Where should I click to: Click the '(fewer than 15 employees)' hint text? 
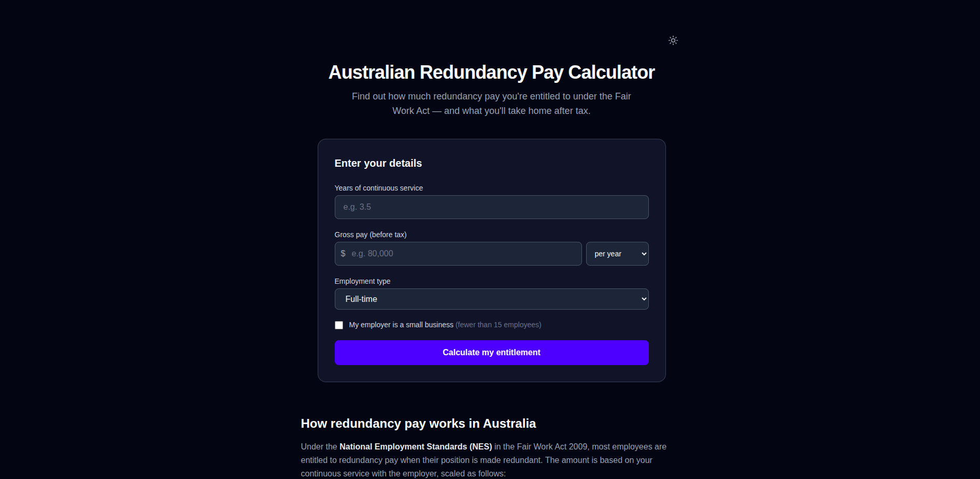498,325
